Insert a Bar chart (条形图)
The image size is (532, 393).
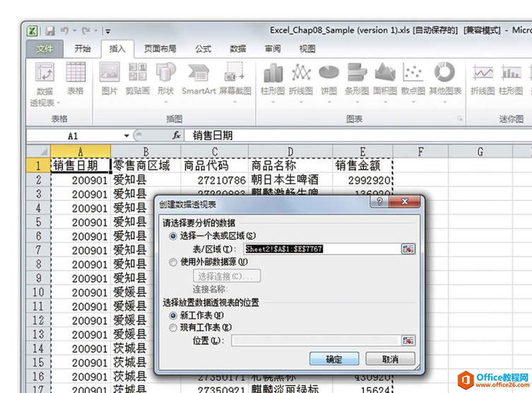point(357,73)
